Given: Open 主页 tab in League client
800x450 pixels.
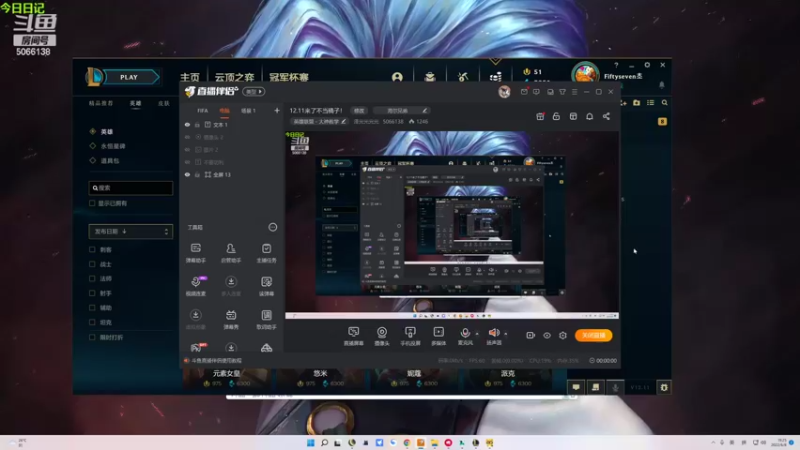Looking at the screenshot, I should pyautogui.click(x=190, y=78).
